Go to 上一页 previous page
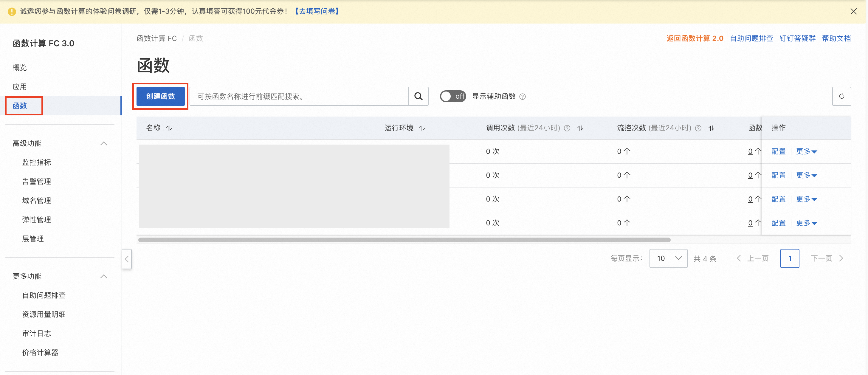Viewport: 868px width, 375px height. (753, 258)
